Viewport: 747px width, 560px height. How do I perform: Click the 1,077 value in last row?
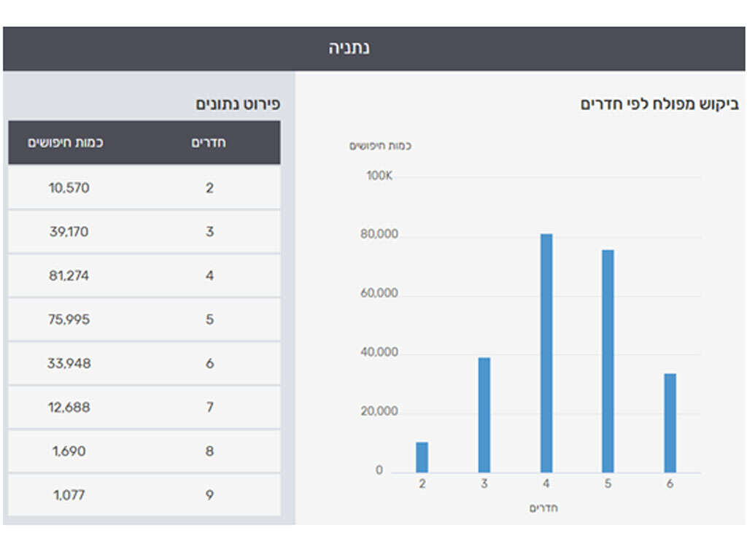point(69,495)
